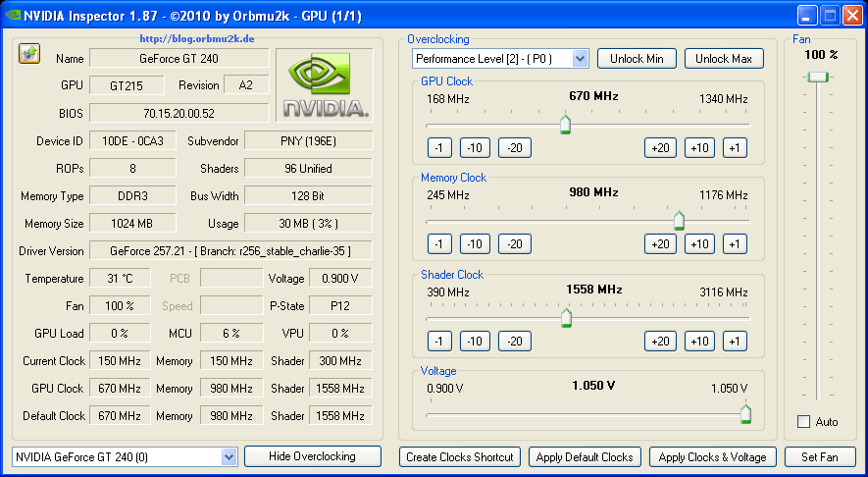
Task: Increase GPU Clock by 20 MHz
Action: [660, 148]
